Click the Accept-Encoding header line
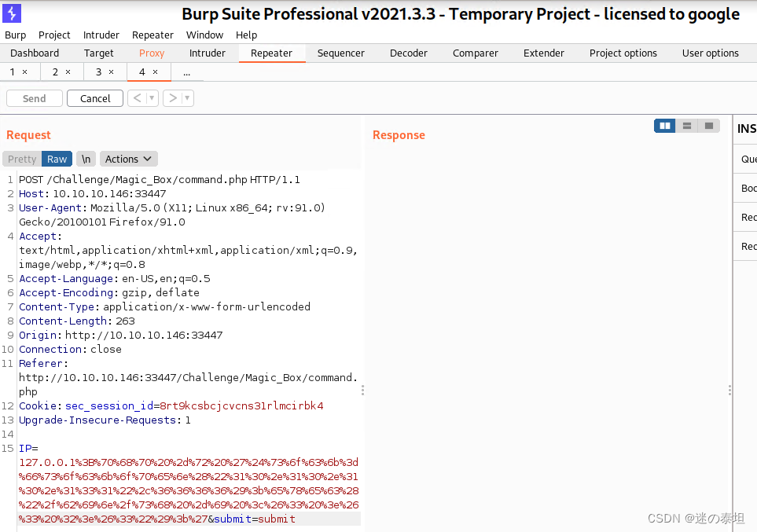 pyautogui.click(x=109, y=292)
